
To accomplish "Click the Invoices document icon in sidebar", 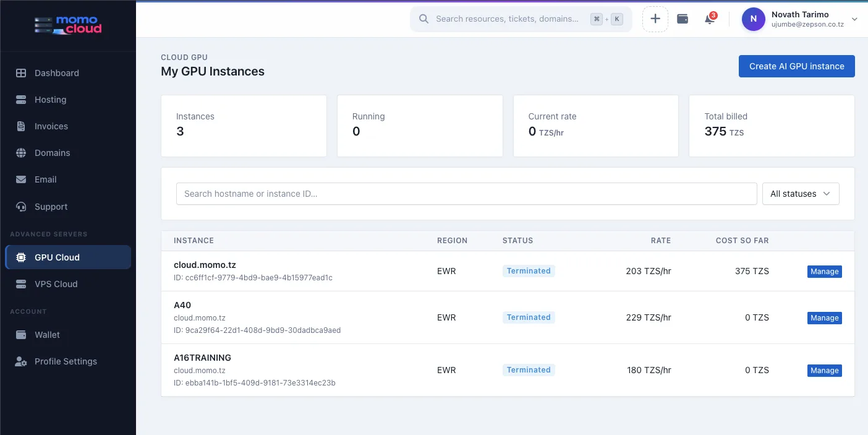I will tap(21, 126).
